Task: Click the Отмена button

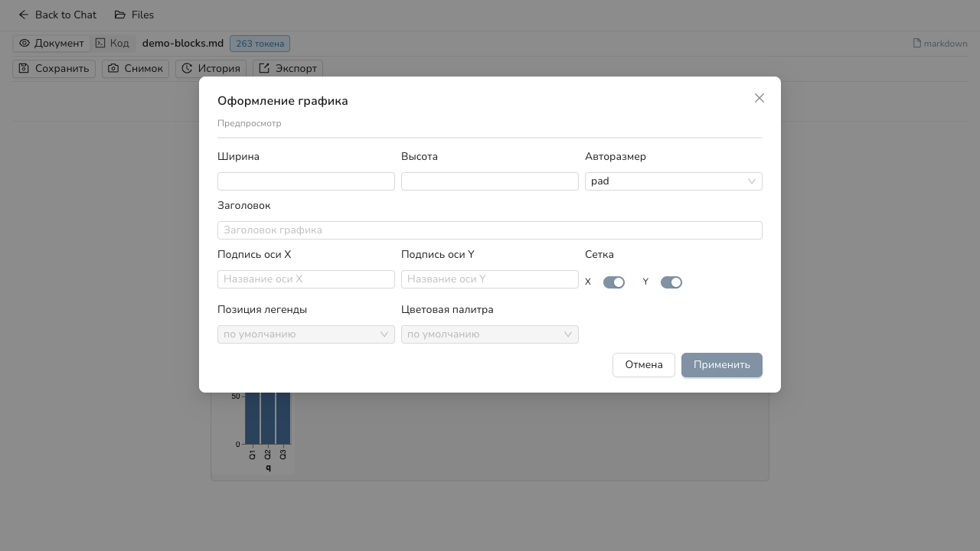Action: click(x=644, y=365)
